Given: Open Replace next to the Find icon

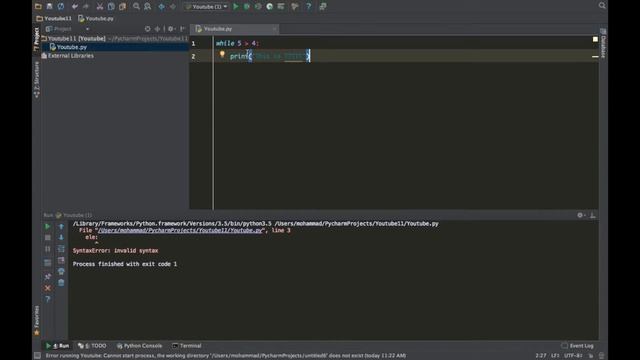Looking at the screenshot, I should (147, 6).
